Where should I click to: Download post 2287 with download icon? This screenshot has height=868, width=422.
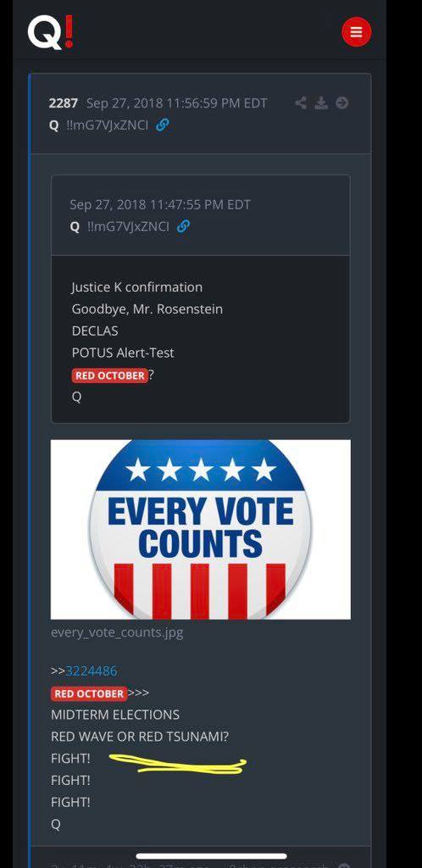[321, 103]
